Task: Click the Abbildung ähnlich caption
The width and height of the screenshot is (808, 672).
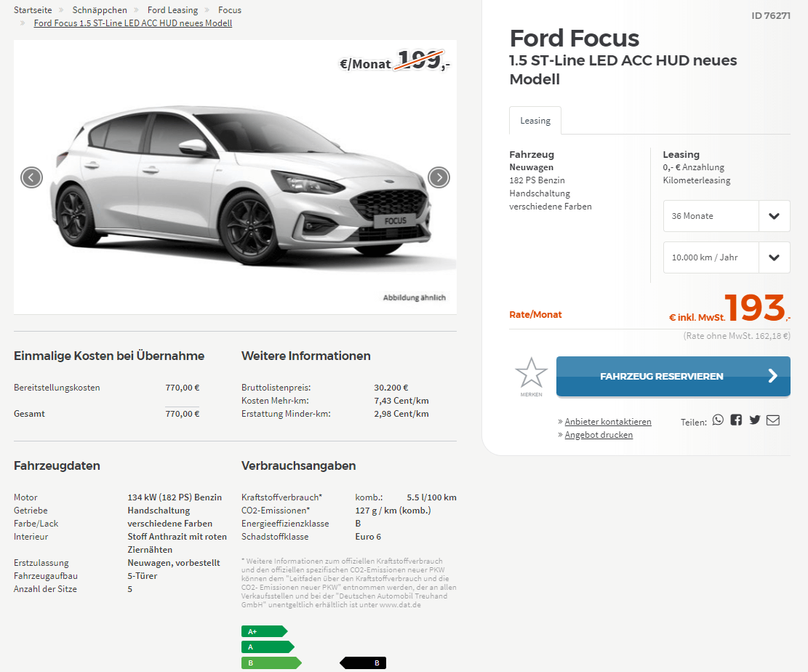Action: (x=415, y=297)
